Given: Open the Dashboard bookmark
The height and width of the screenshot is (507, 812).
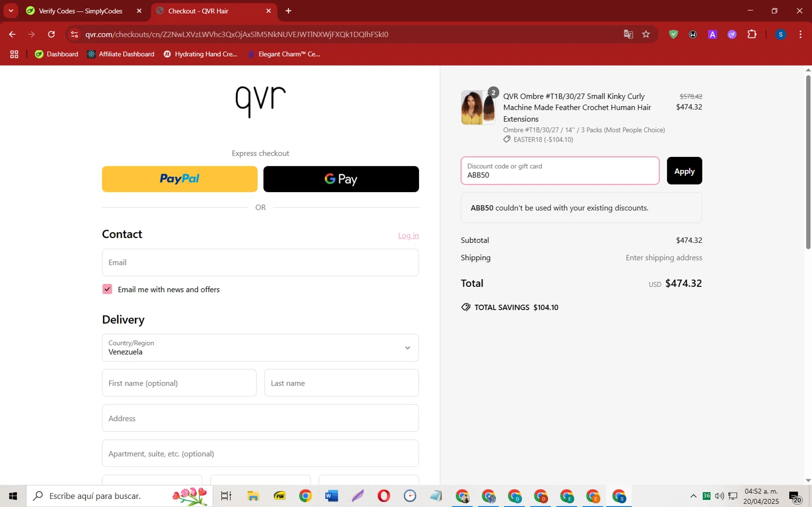Looking at the screenshot, I should tap(56, 54).
